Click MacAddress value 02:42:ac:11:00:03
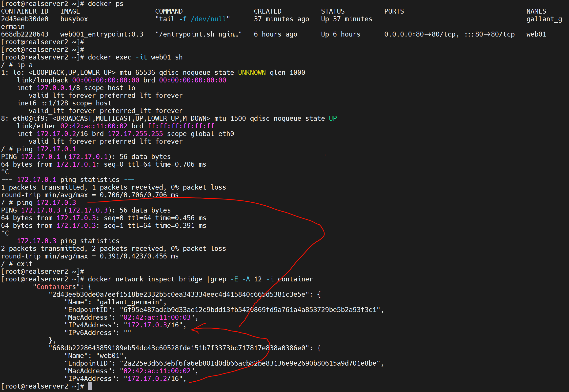The height and width of the screenshot is (392, 569). click(157, 317)
